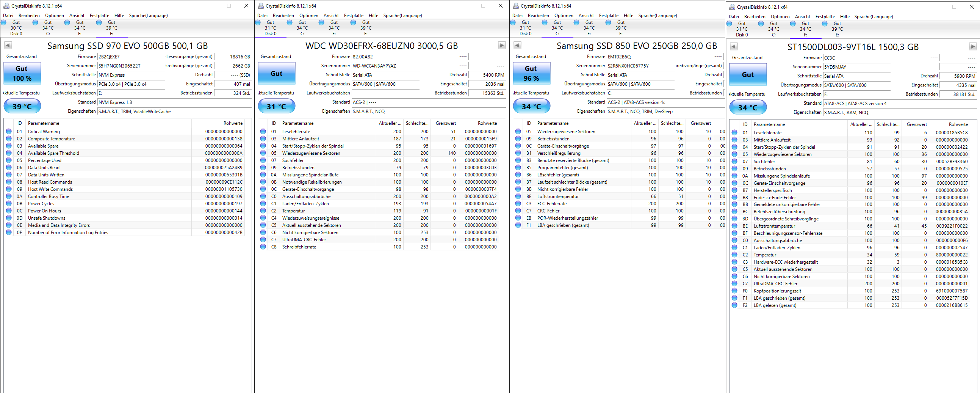Open Datei menu in Samsung 970 EVO window
This screenshot has width=980, height=393.
click(8, 16)
